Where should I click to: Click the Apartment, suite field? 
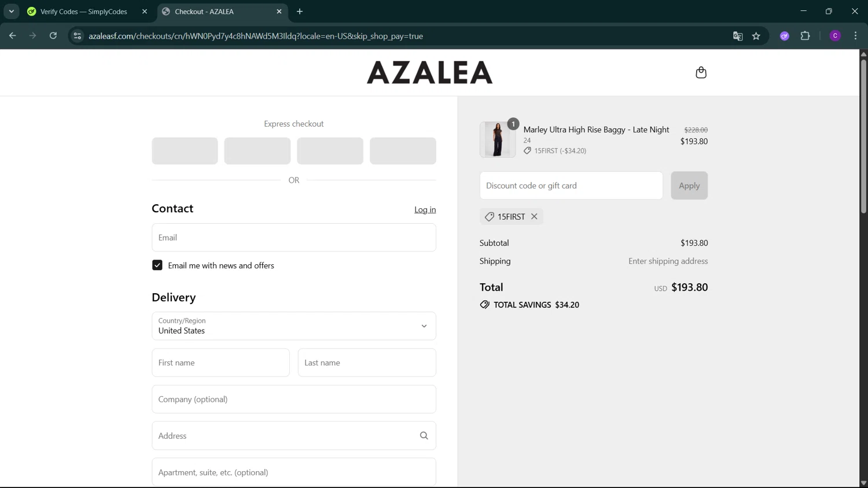(294, 472)
